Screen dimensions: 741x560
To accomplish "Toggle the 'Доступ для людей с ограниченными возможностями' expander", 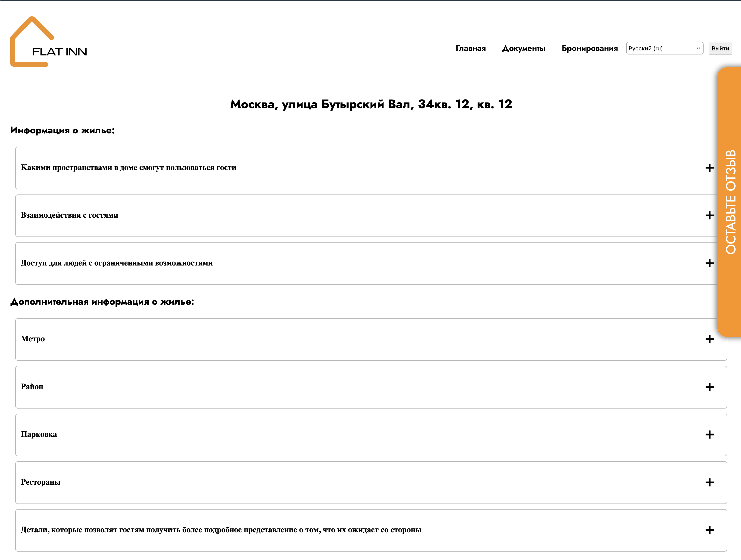I will 710,263.
